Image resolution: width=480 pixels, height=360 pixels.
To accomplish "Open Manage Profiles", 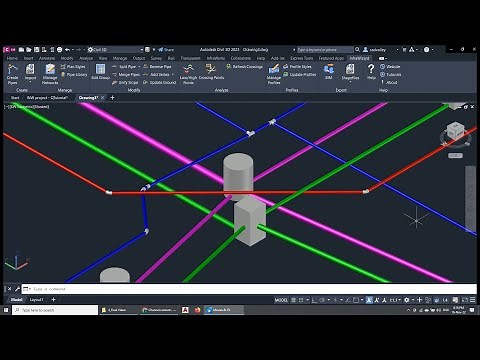I will pos(274,74).
